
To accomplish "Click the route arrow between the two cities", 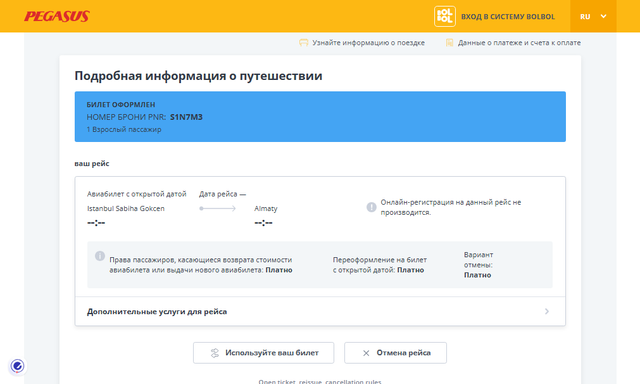I will tap(218, 209).
